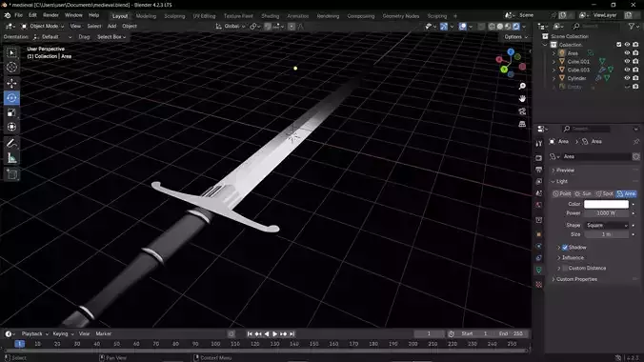Open the Object properties tab icon
The width and height of the screenshot is (644, 362).
click(539, 234)
